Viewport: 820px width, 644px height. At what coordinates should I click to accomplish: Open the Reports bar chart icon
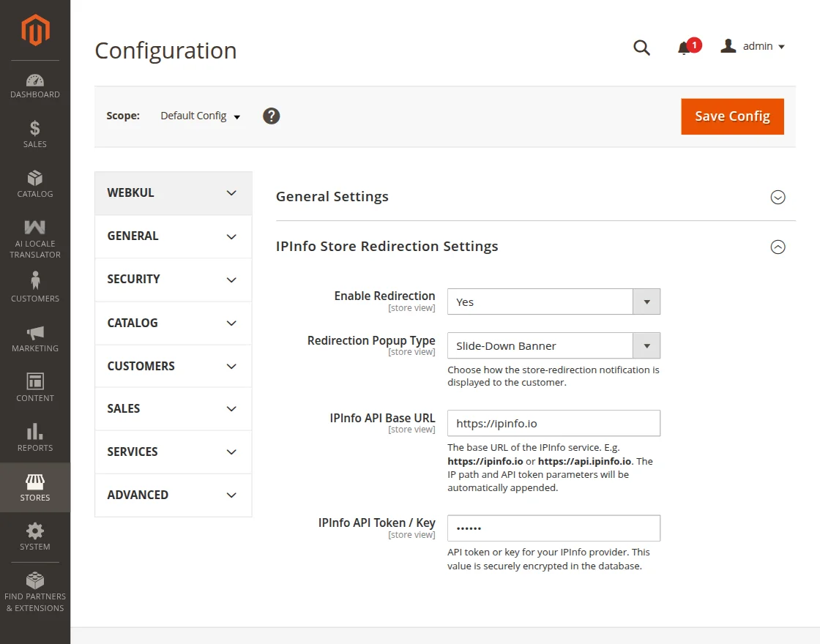[x=35, y=431]
